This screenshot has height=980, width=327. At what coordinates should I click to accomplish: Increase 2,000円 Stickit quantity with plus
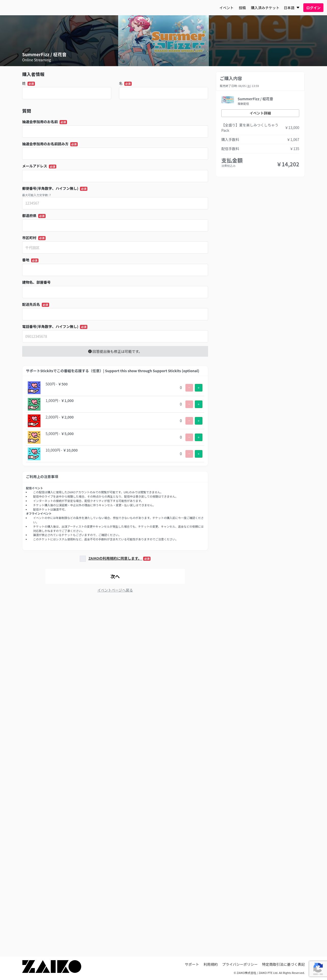tap(198, 421)
